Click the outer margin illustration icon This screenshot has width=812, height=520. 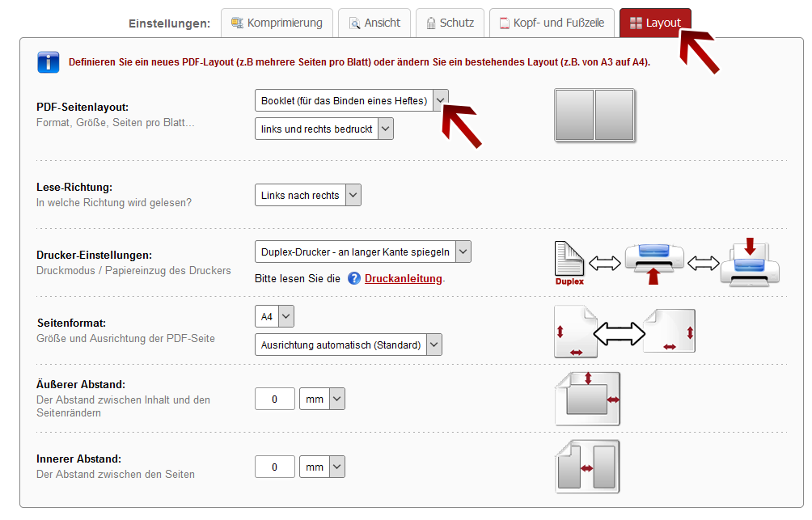588,399
